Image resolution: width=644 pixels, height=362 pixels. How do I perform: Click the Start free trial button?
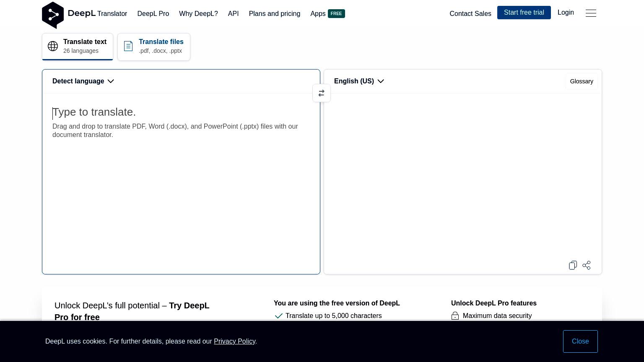[x=524, y=13]
